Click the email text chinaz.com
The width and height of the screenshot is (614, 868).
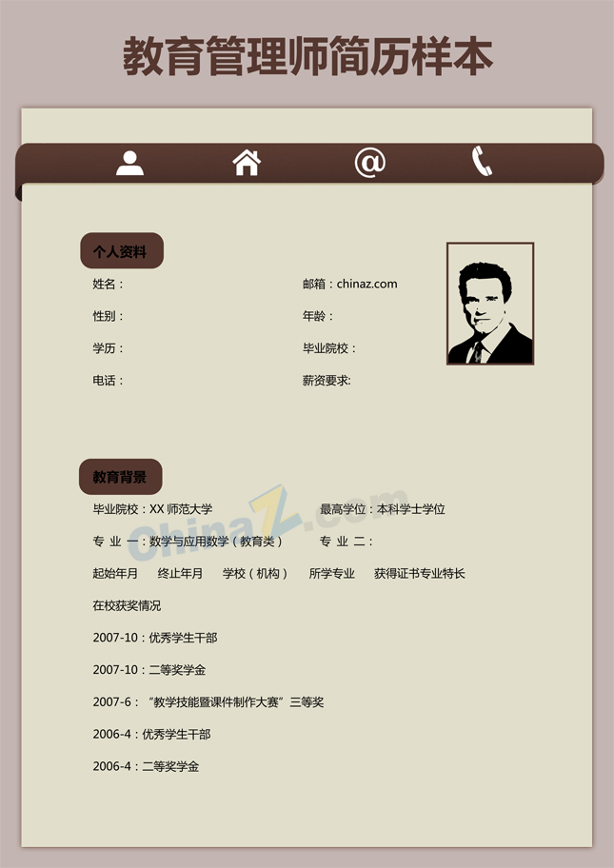pyautogui.click(x=366, y=284)
